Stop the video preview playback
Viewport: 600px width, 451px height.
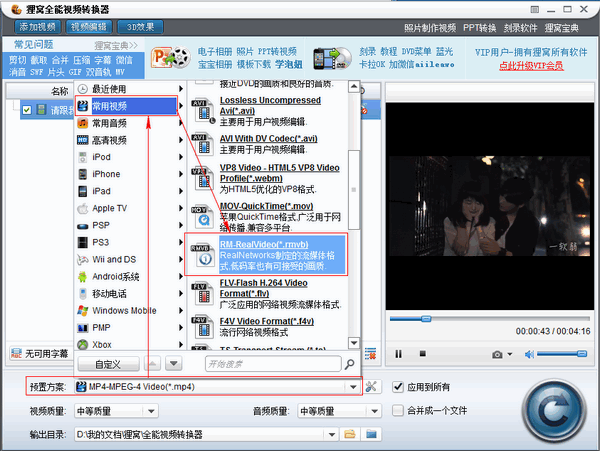click(x=422, y=353)
